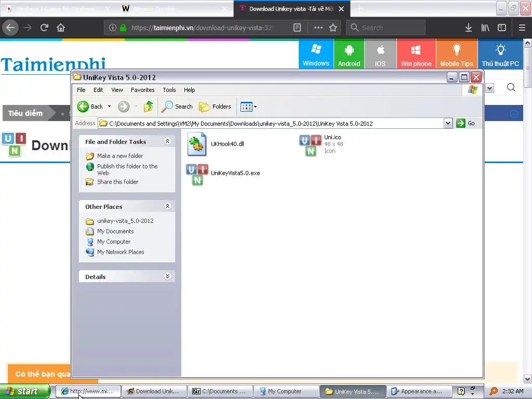Toggle reader view icon in URL bar

[297, 28]
